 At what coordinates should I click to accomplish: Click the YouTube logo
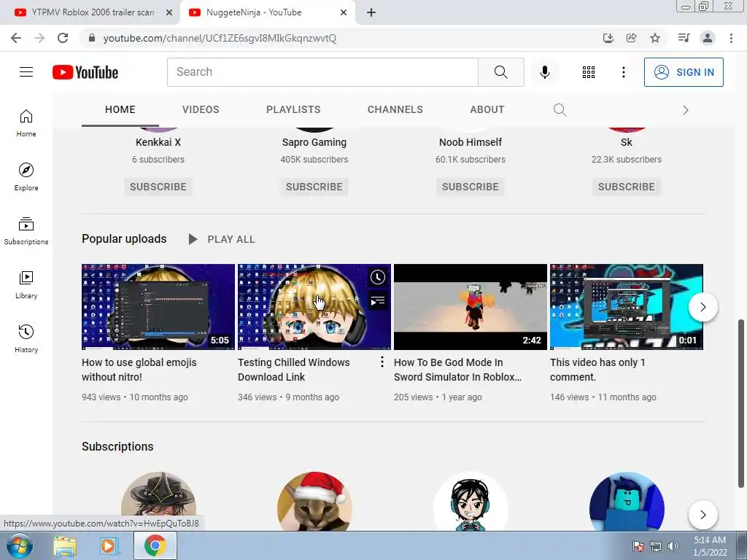click(x=85, y=72)
